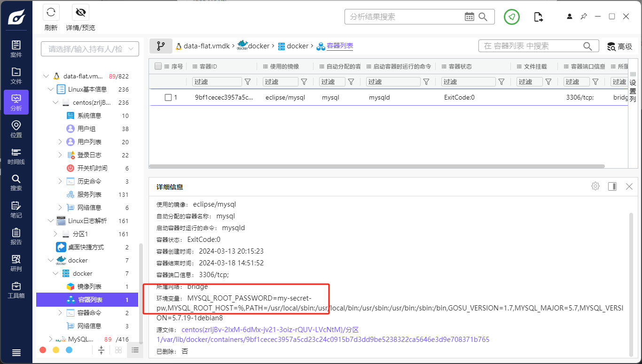
Task: Click the 高级 advanced search button
Action: click(619, 46)
